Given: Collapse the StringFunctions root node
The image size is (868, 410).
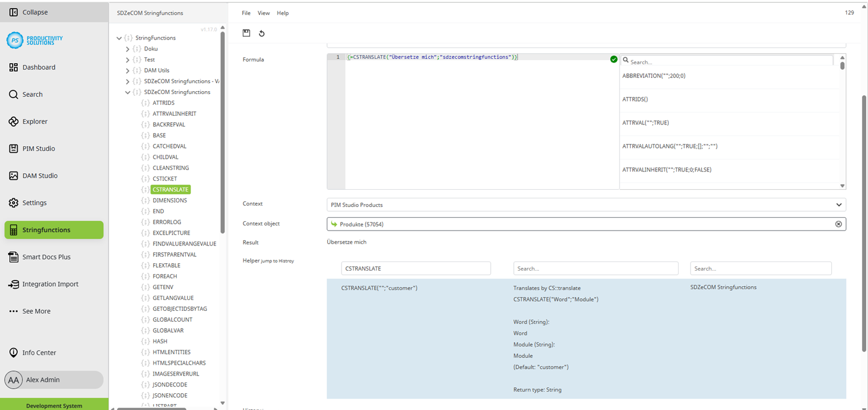Looking at the screenshot, I should pyautogui.click(x=119, y=38).
